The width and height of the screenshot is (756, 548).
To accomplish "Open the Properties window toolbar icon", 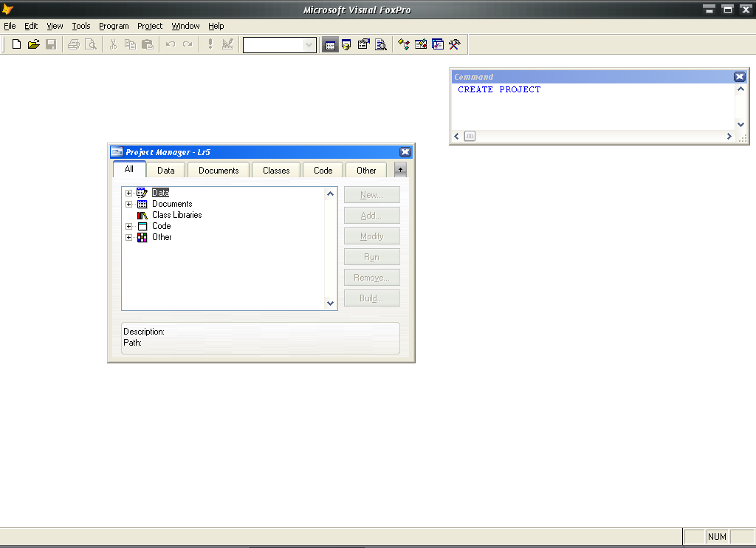I will 364,44.
